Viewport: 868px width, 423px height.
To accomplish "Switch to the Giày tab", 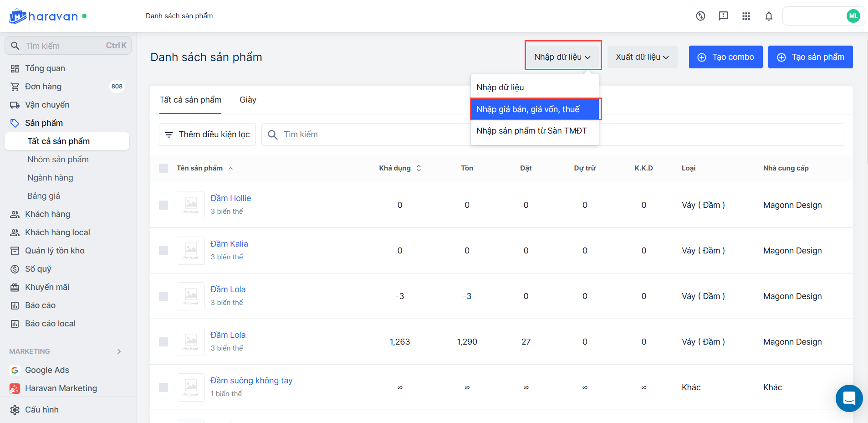I will pos(248,100).
